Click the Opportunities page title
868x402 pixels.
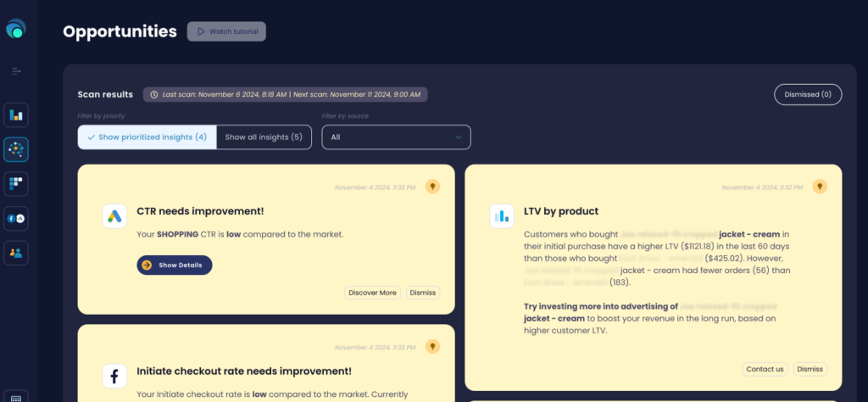120,31
